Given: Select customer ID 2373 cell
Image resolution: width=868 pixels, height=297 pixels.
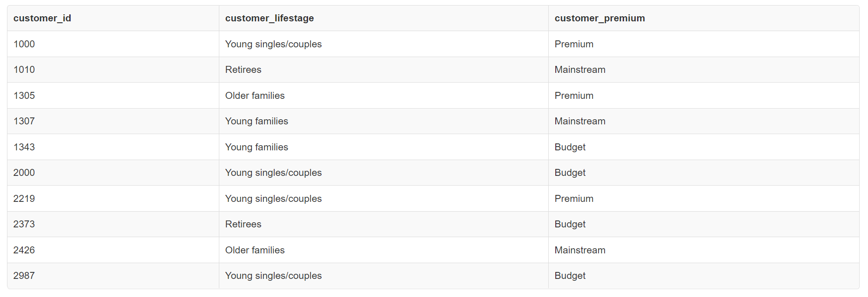Looking at the screenshot, I should click(x=24, y=224).
